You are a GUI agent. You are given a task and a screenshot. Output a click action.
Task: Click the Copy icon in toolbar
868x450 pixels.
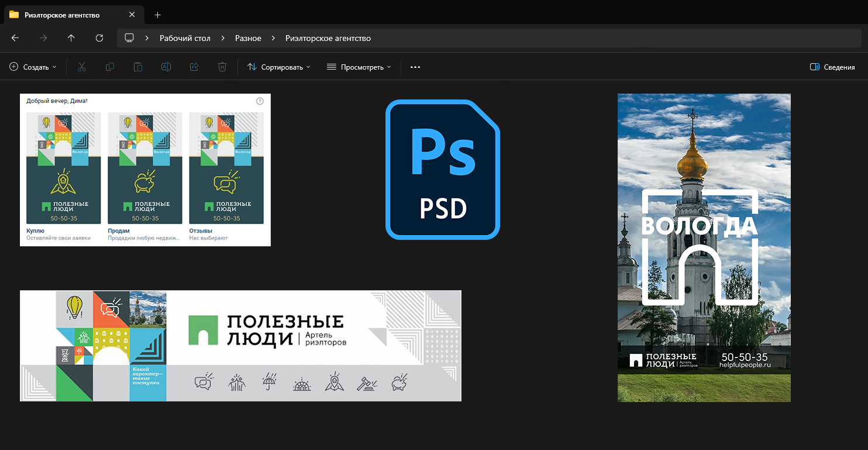click(x=110, y=67)
